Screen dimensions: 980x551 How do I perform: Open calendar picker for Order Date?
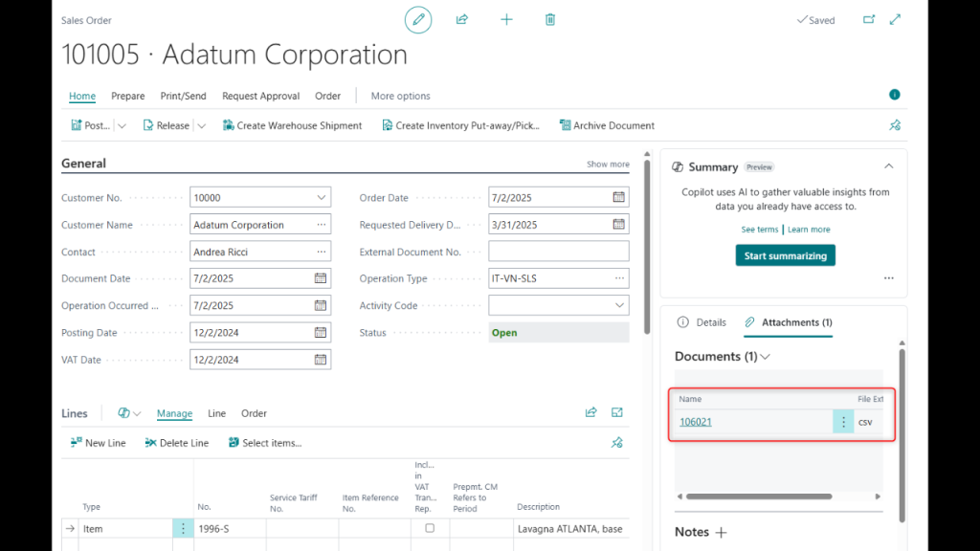tap(618, 198)
